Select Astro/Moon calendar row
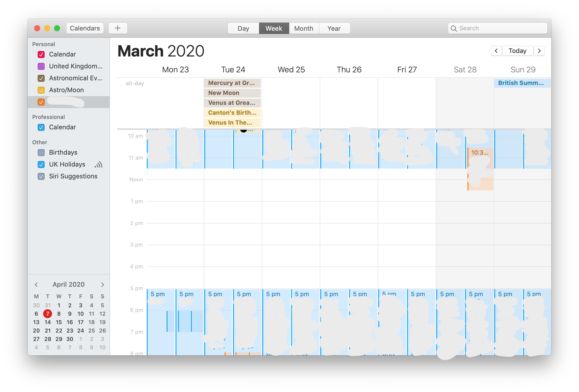The image size is (579, 392). [69, 90]
